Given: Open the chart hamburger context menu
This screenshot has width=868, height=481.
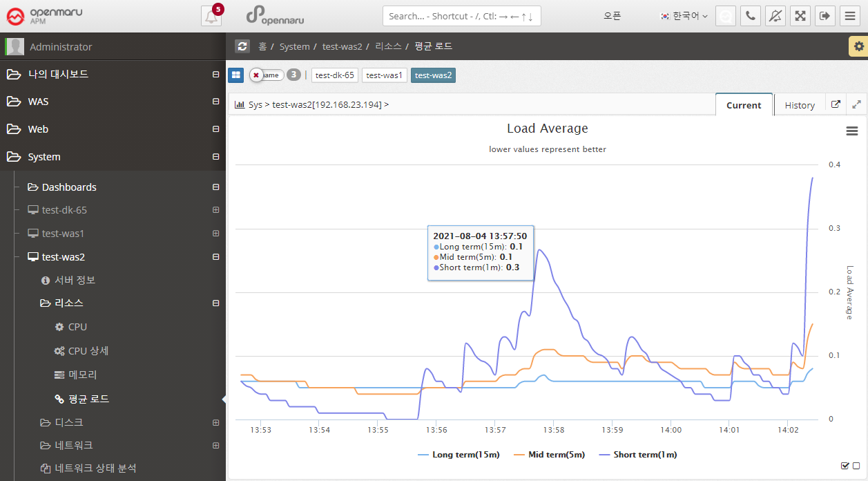Looking at the screenshot, I should click(x=851, y=131).
